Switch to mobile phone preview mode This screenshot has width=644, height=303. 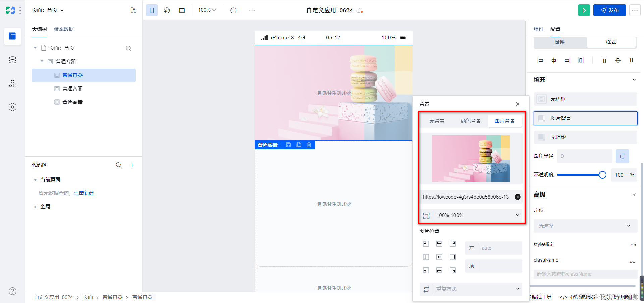(x=152, y=10)
